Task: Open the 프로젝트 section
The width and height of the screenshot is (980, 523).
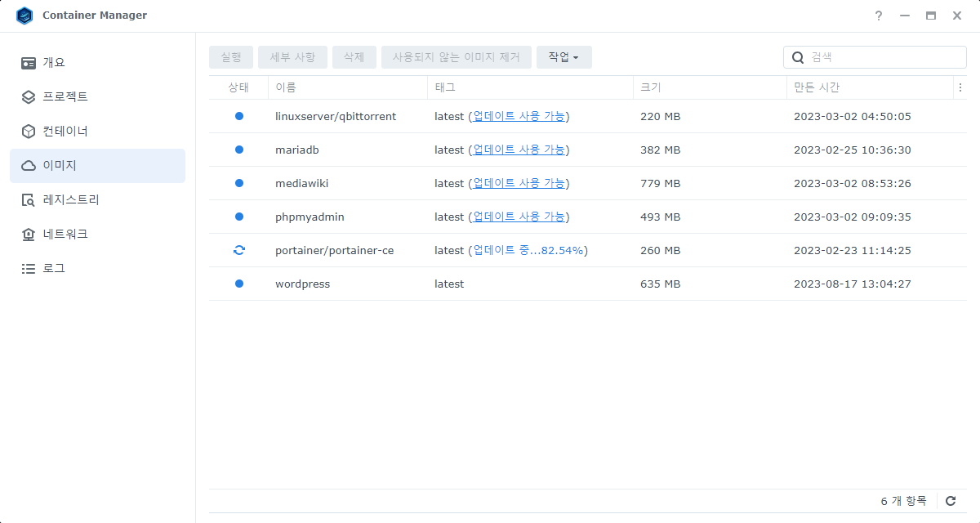Action: [97, 97]
